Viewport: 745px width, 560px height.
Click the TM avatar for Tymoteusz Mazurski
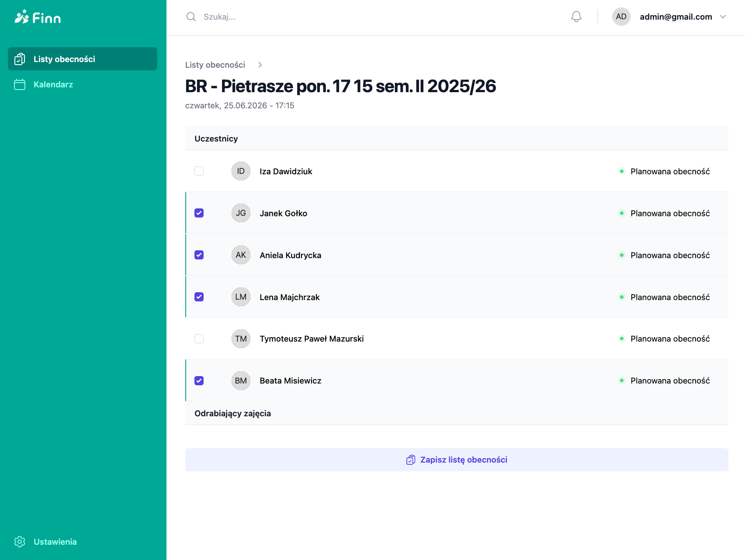click(241, 339)
